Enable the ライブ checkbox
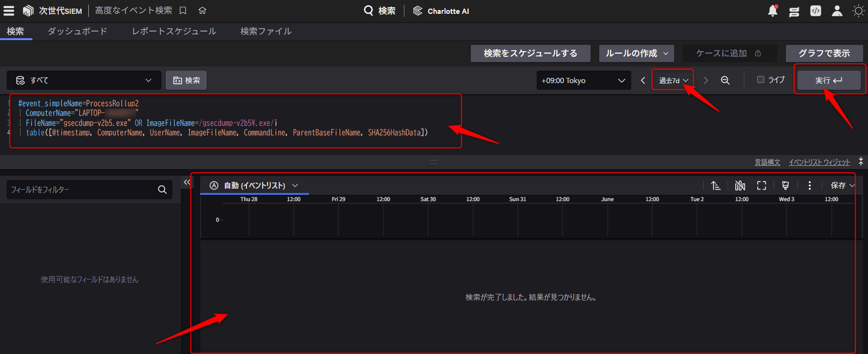This screenshot has height=354, width=868. pyautogui.click(x=761, y=80)
